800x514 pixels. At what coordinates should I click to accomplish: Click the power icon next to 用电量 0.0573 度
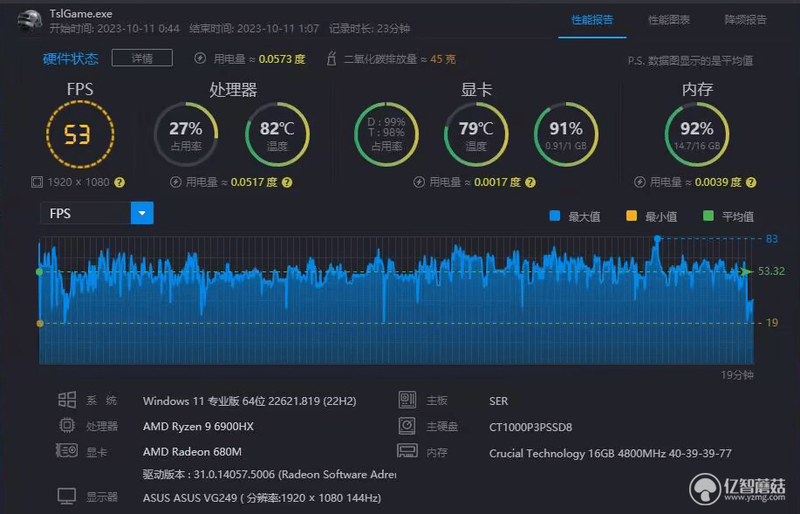point(200,59)
